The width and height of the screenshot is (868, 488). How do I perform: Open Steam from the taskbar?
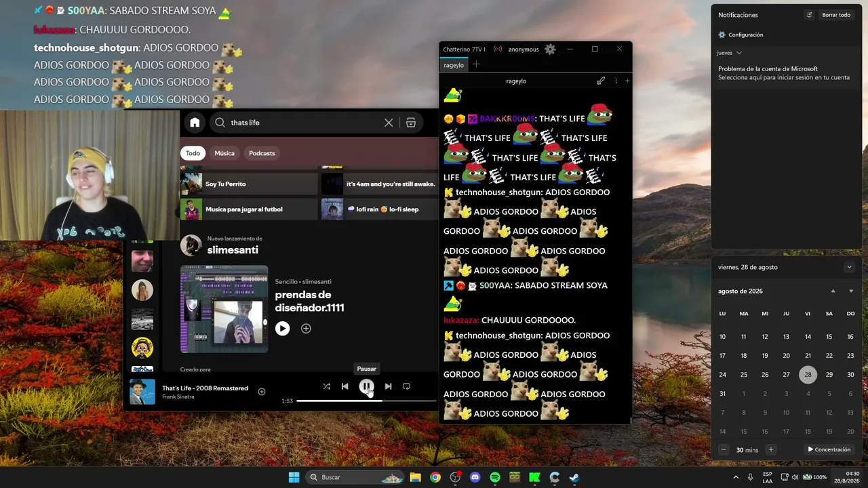(x=574, y=477)
